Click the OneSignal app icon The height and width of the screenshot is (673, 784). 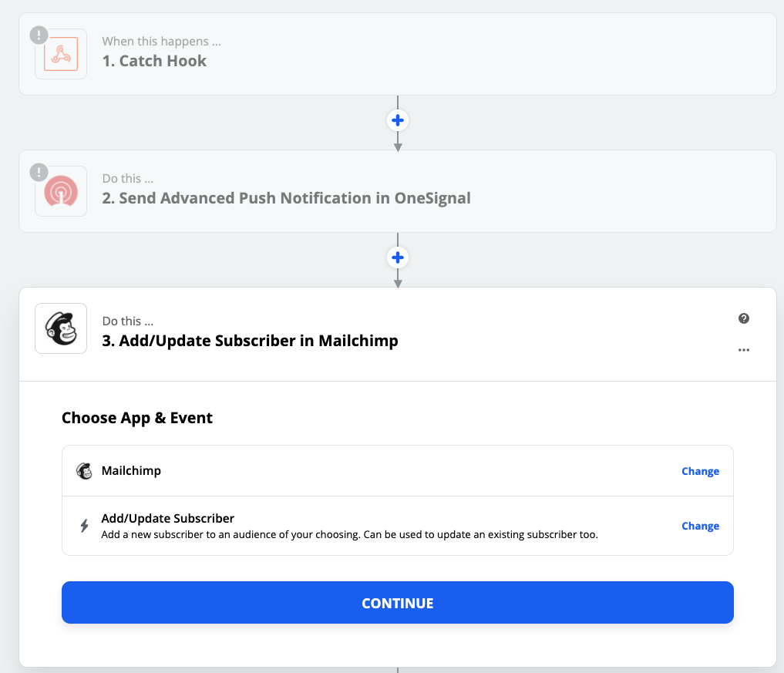(x=61, y=191)
